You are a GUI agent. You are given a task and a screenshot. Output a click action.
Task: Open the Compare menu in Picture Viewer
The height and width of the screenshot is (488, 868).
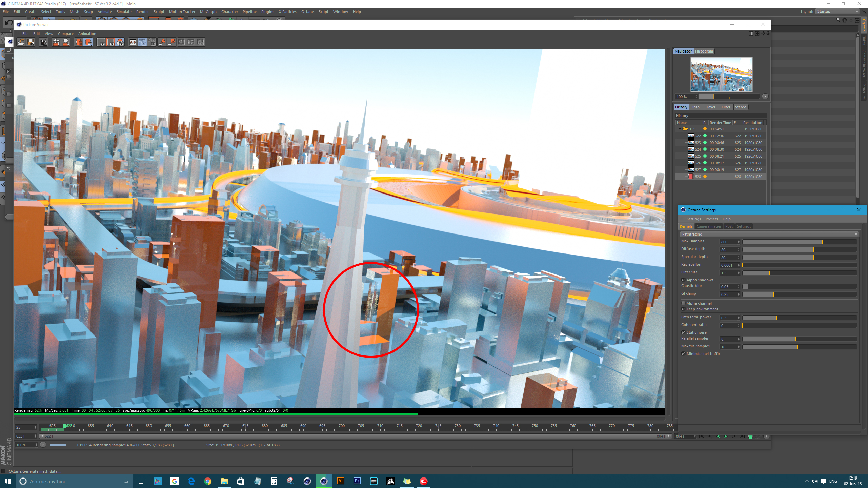65,34
